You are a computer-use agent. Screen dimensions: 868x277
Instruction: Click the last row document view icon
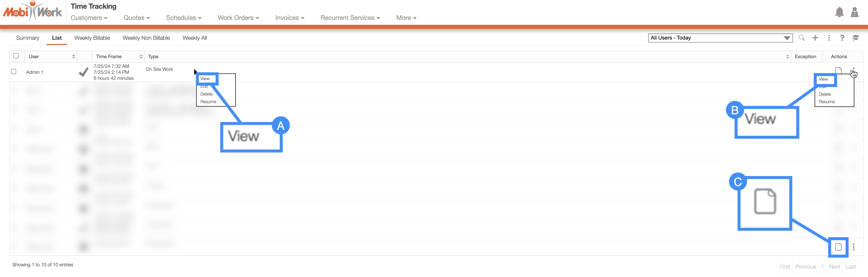pos(838,247)
